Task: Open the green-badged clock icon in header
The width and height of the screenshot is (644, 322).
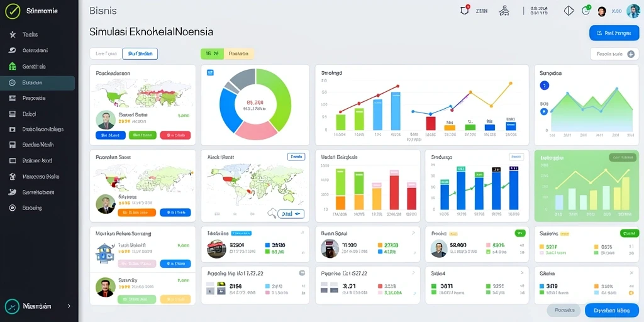Action: click(586, 11)
